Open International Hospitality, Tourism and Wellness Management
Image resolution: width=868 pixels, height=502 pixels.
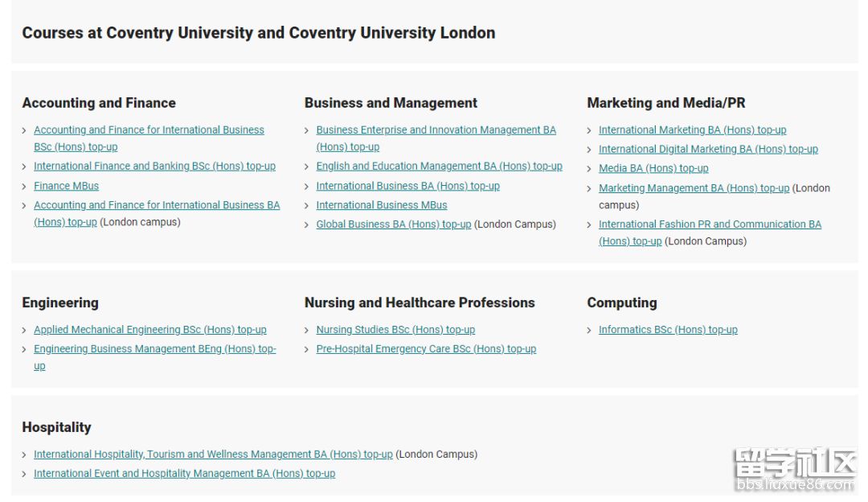coord(213,455)
